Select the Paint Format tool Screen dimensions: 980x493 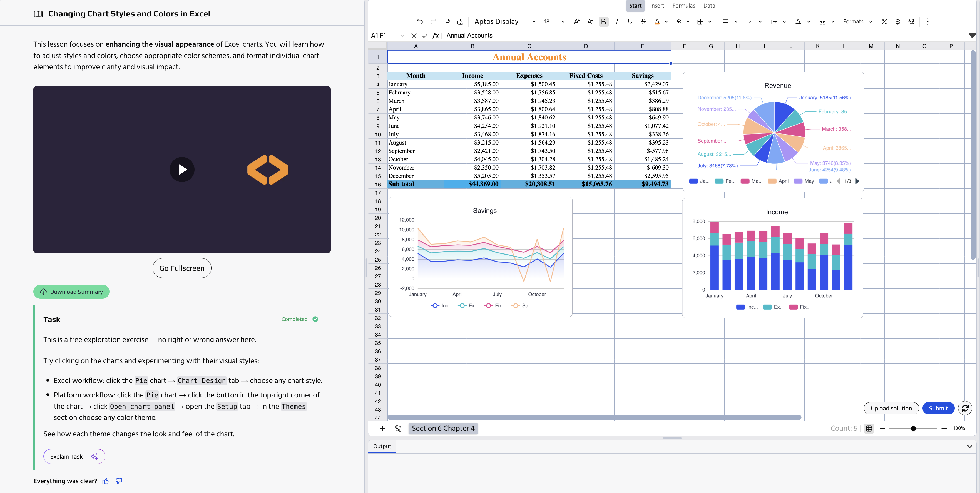point(447,22)
